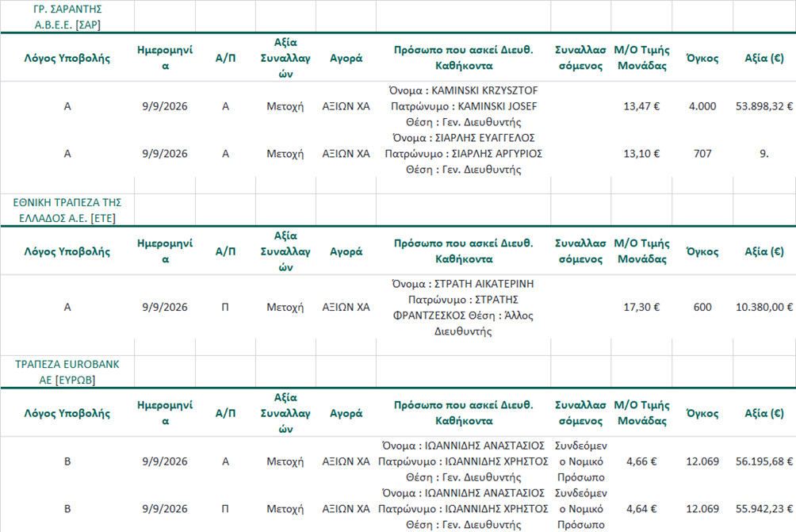This screenshot has height=532, width=796.
Task: Select the value cell 53.898,32 €
Action: 764,106
